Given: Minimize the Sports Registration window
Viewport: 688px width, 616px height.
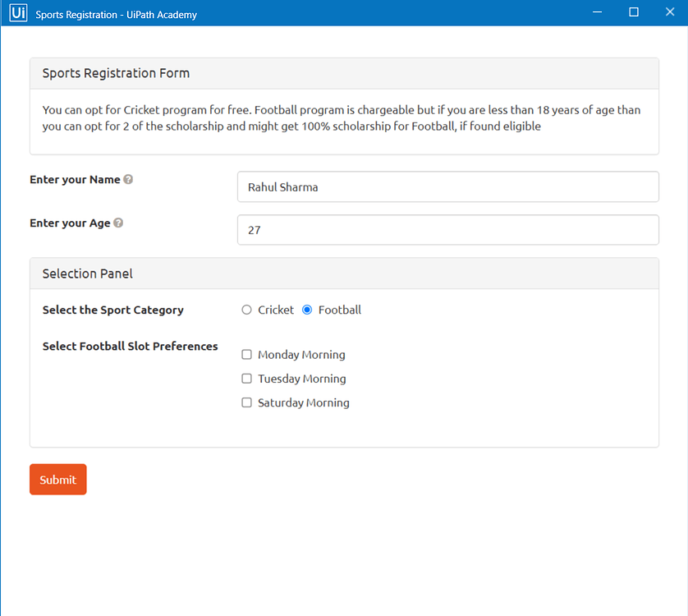Looking at the screenshot, I should (597, 12).
